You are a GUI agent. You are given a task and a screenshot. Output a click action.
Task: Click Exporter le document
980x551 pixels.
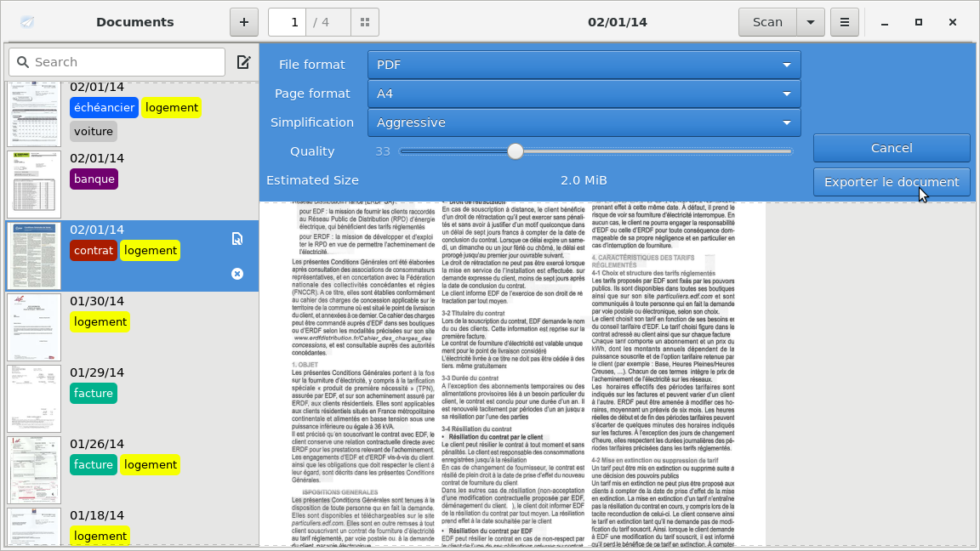(891, 182)
